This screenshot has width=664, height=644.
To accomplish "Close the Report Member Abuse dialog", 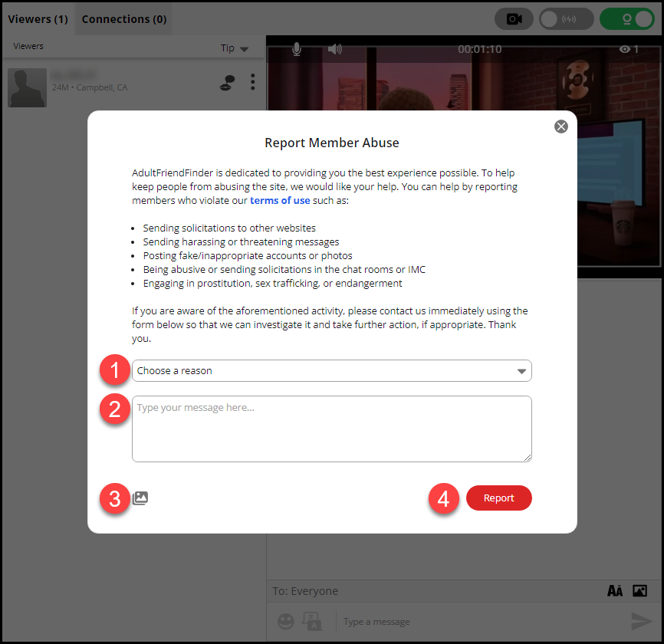I will click(560, 127).
